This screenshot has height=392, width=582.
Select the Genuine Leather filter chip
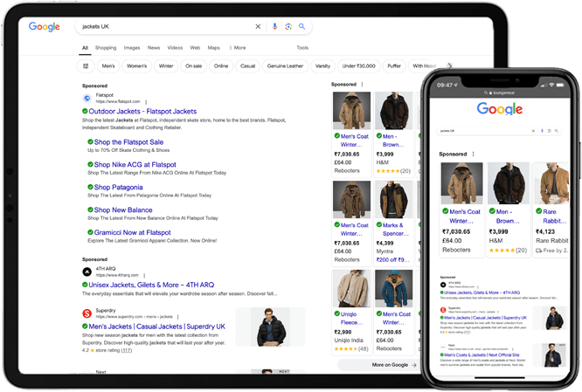(x=285, y=66)
